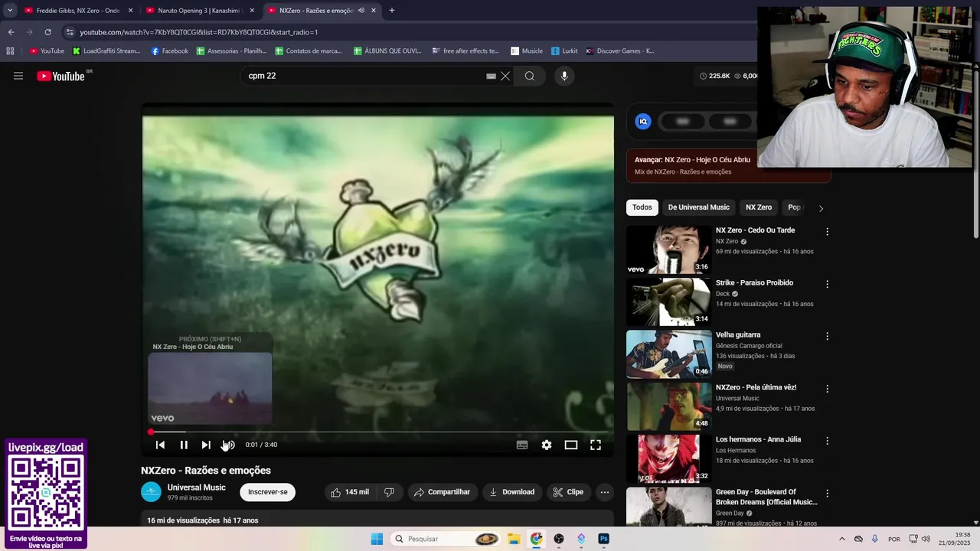Select the De Universal Music chip
This screenshot has height=551, width=980.
point(698,207)
